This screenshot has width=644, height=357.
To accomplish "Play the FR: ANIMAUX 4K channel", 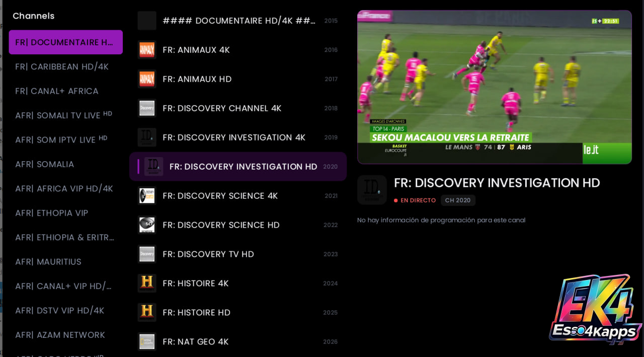I will click(238, 50).
